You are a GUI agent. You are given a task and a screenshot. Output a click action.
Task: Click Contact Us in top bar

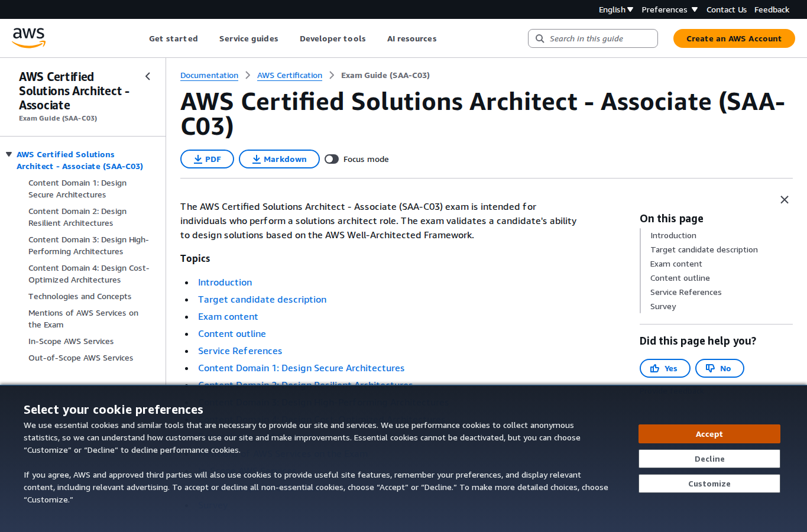727,9
